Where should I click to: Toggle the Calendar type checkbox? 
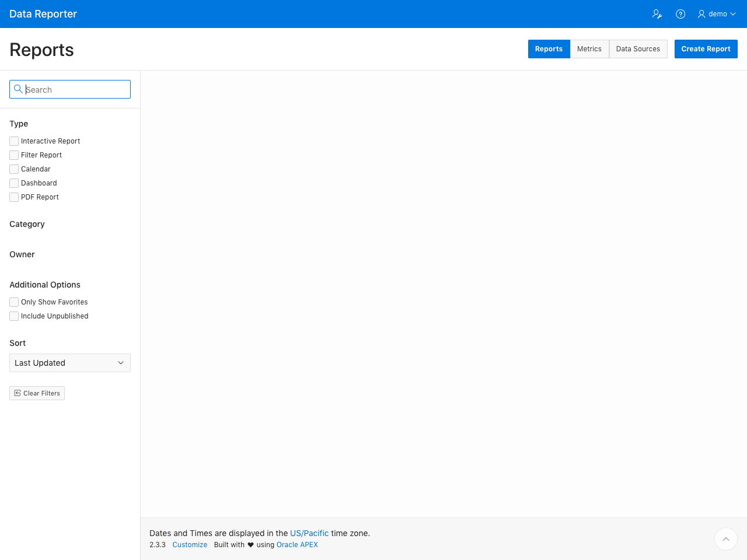coord(14,169)
